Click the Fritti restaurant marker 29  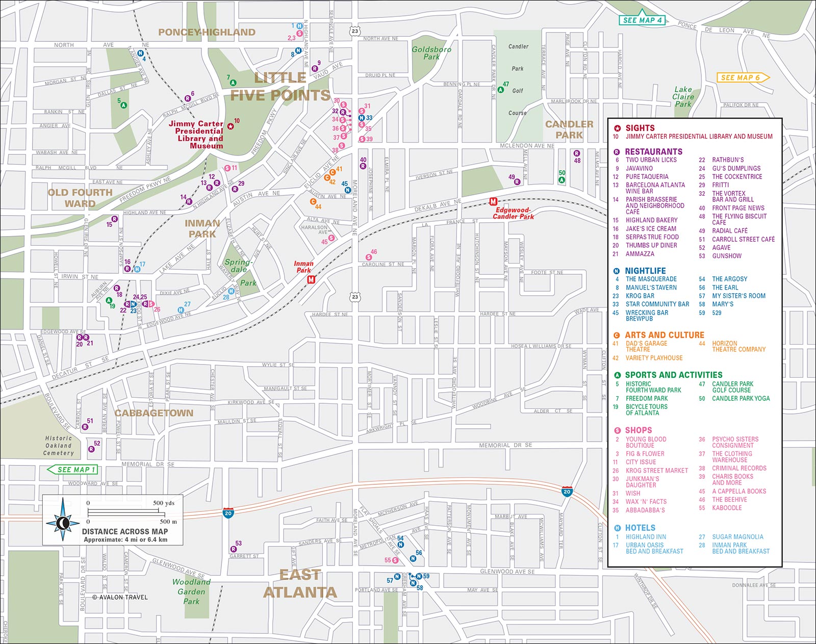235,189
